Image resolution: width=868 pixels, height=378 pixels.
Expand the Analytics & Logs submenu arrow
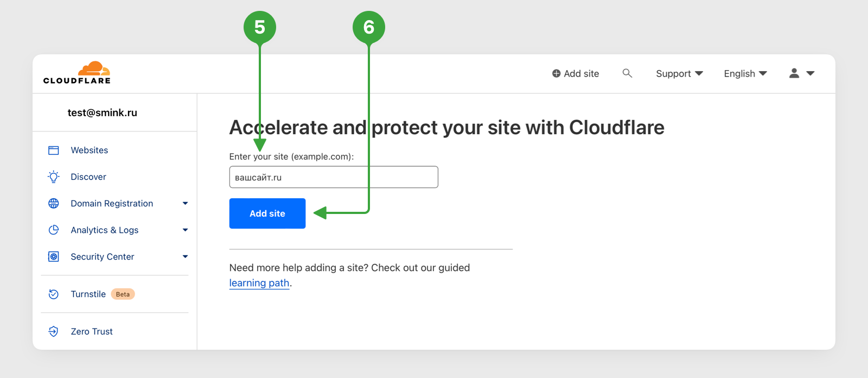(x=185, y=230)
